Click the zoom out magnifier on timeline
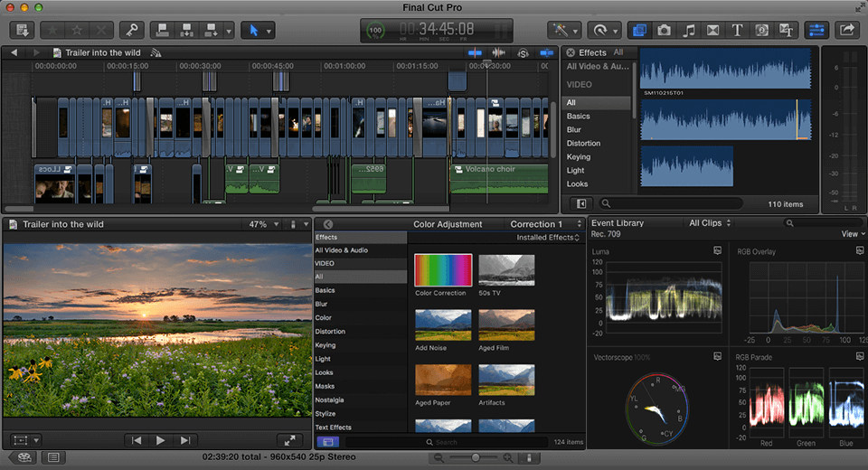This screenshot has height=470, width=868. tap(439, 458)
